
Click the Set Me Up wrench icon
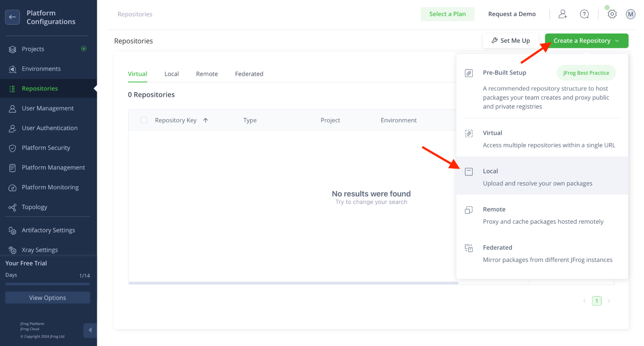[494, 40]
